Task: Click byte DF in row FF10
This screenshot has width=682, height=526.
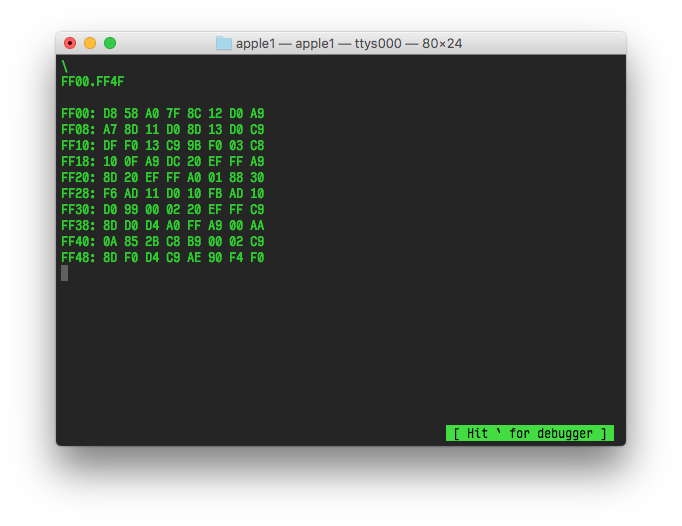Action: (x=110, y=146)
